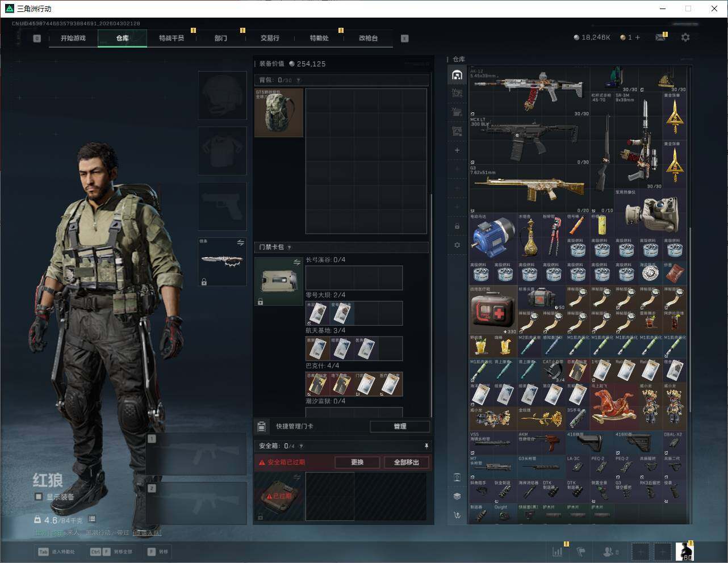Select the empty pistol slot
The width and height of the screenshot is (728, 563).
pos(222,206)
